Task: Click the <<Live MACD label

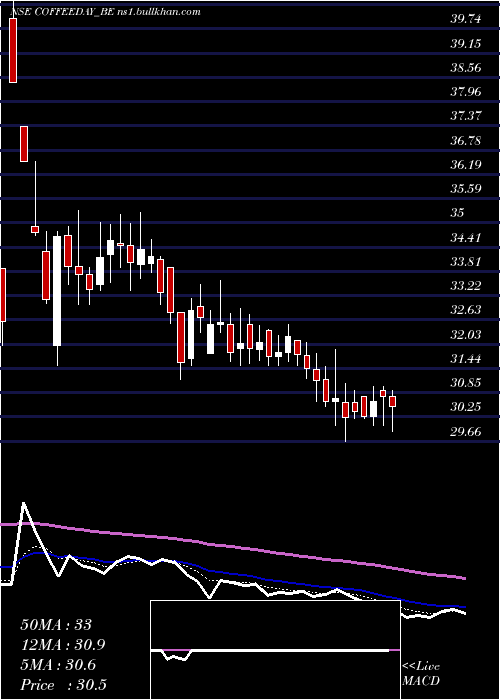Action: click(421, 674)
